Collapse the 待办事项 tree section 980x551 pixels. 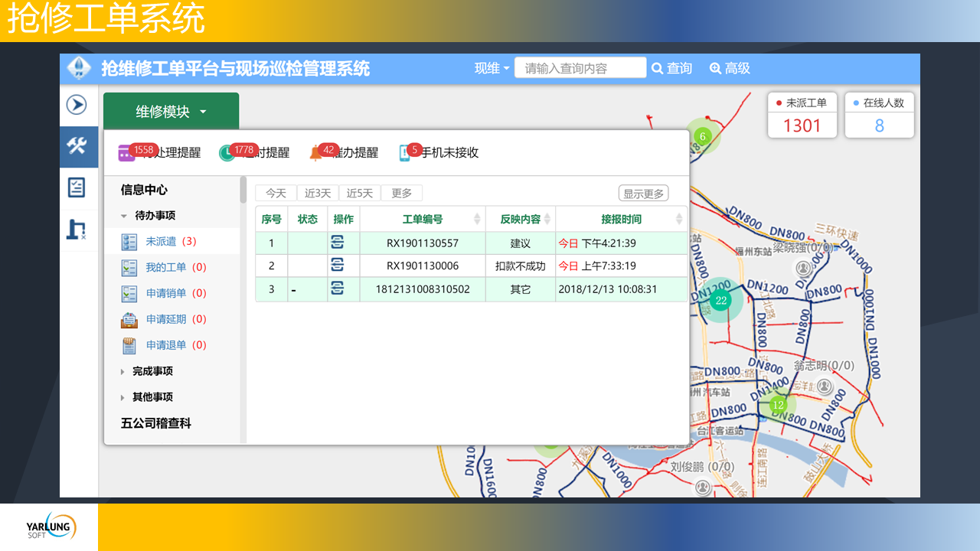tap(124, 217)
